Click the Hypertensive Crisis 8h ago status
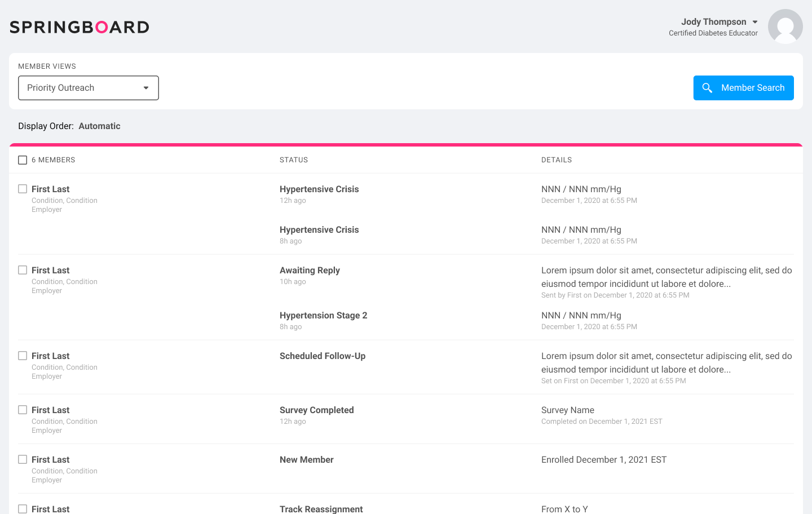The image size is (812, 514). point(319,230)
